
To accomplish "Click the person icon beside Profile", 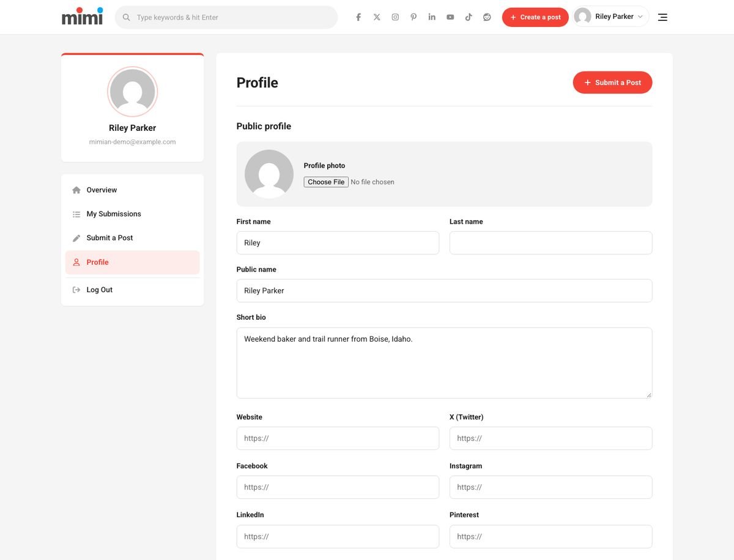I will click(x=76, y=262).
